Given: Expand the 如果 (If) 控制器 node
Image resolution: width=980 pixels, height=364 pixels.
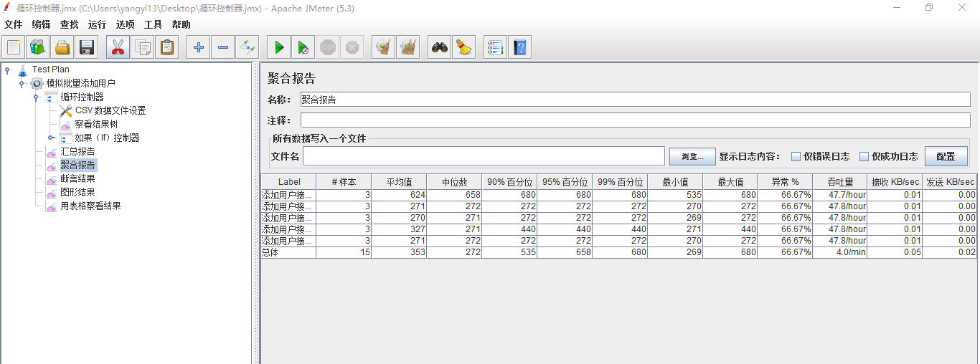Looking at the screenshot, I should 51,138.
